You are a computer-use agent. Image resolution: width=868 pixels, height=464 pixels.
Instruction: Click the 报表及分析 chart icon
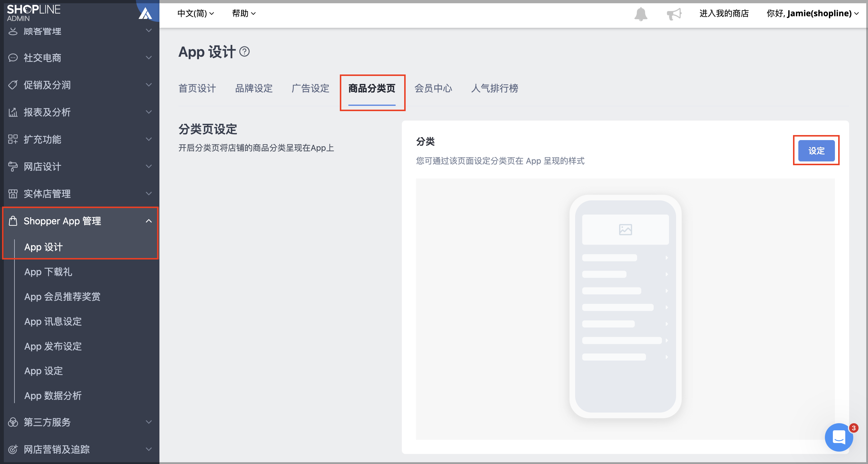point(13,112)
